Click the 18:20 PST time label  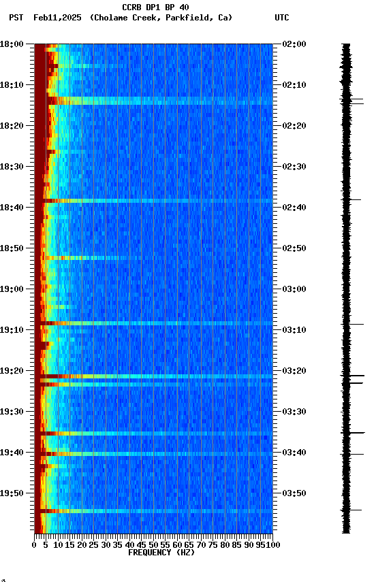click(12, 126)
